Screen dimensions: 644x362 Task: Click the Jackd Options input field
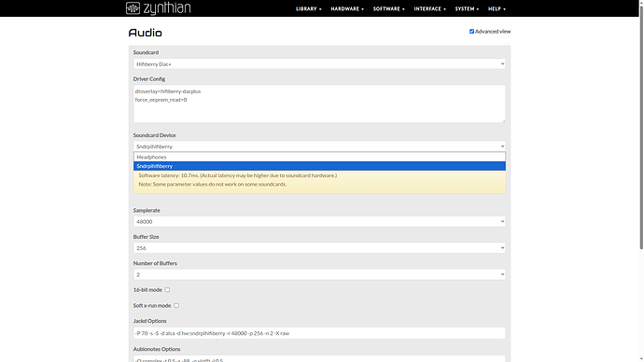point(319,333)
